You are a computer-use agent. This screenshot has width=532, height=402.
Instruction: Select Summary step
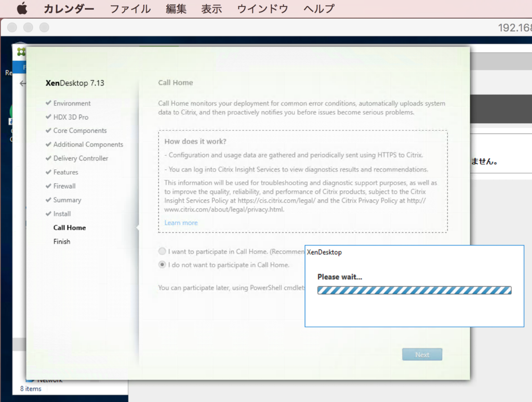(x=67, y=200)
